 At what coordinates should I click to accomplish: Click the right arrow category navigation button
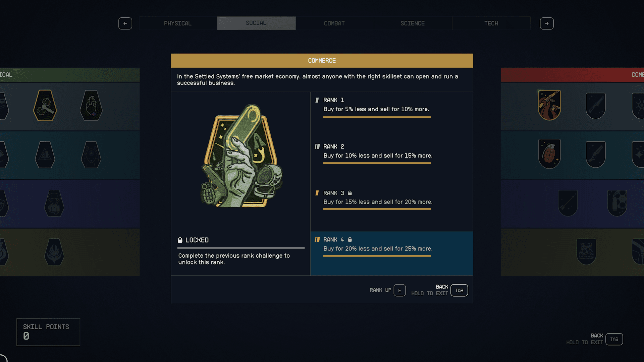[547, 23]
